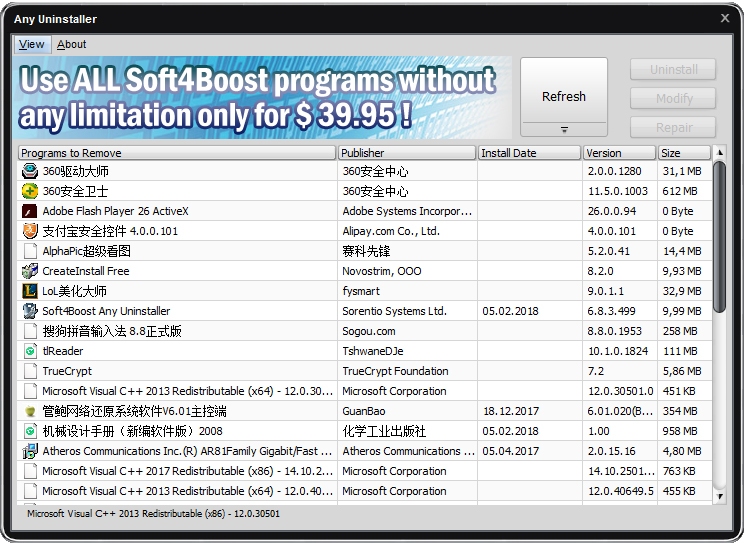Click the vertical scrollbar thumb

click(x=720, y=237)
